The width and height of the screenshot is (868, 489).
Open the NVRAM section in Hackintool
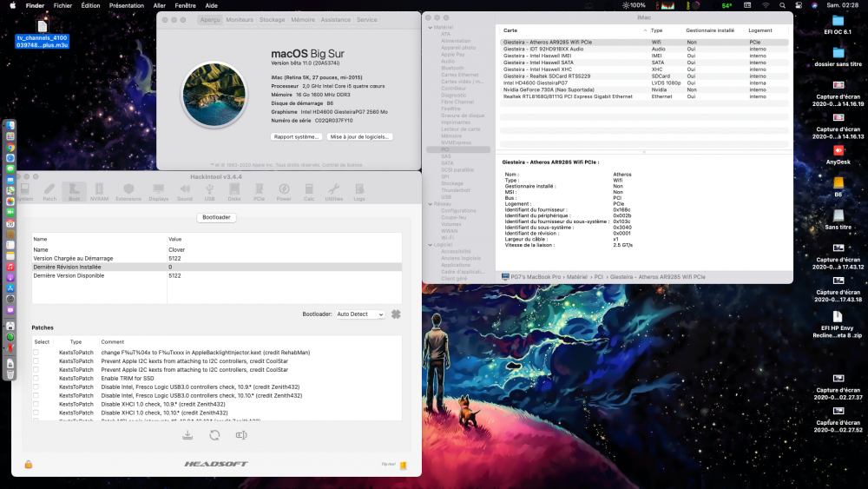[x=99, y=192]
